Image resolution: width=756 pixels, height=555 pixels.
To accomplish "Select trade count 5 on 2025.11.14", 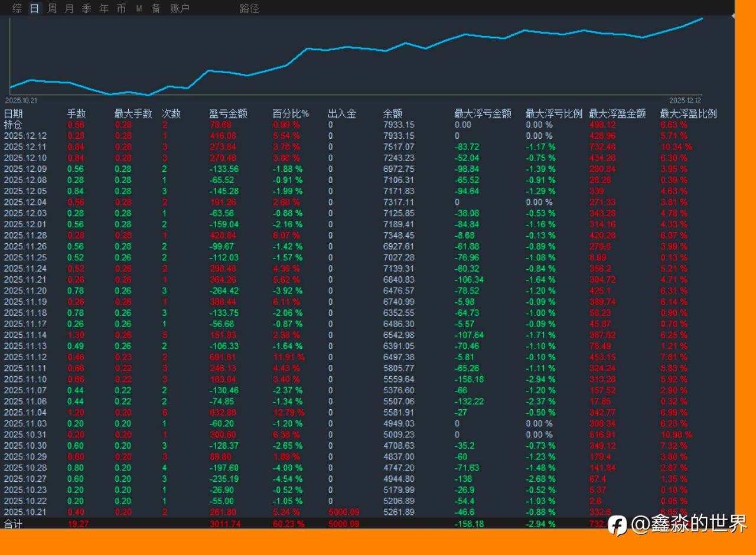I will tap(164, 335).
